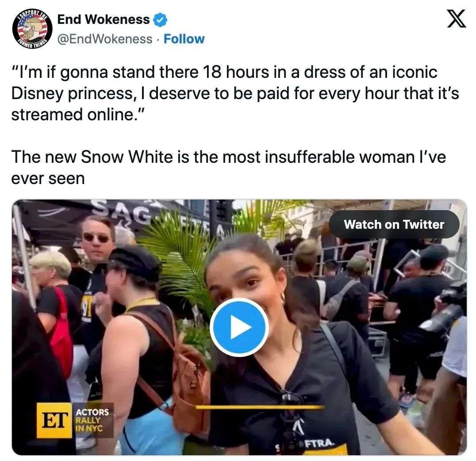
Task: Click the End Wokeness display name
Action: click(x=104, y=20)
